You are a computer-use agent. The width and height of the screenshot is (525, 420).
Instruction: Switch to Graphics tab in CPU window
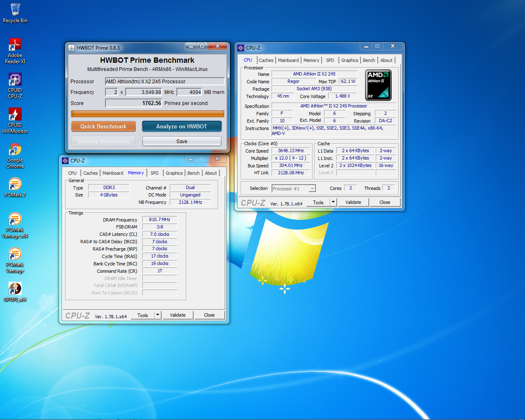click(349, 60)
